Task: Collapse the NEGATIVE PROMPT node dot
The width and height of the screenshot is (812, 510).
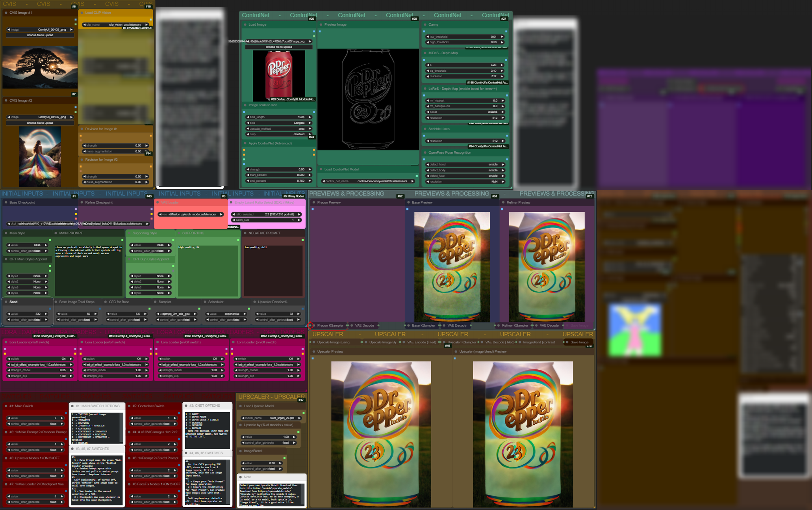Action: (x=245, y=233)
